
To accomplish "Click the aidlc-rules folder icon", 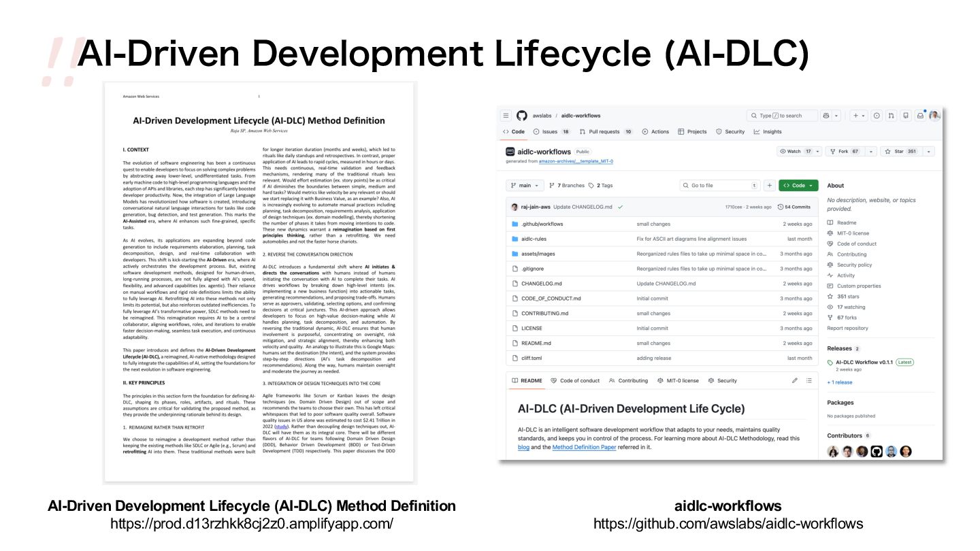I will [515, 239].
